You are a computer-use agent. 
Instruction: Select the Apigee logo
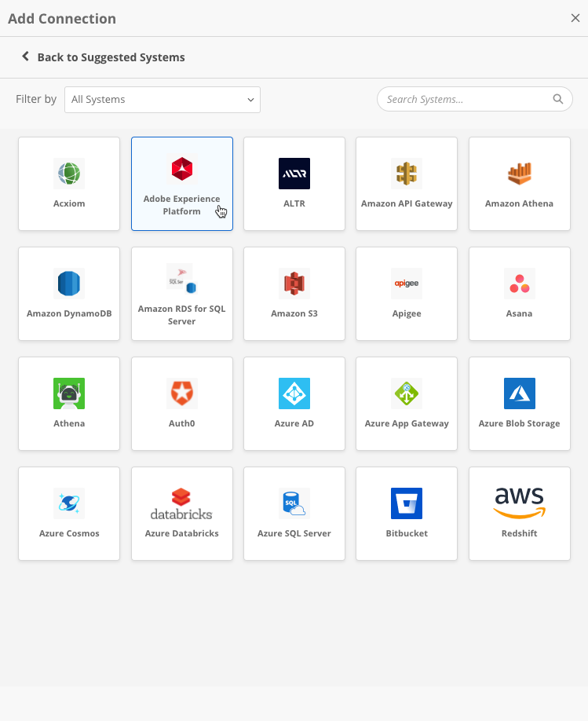407,284
